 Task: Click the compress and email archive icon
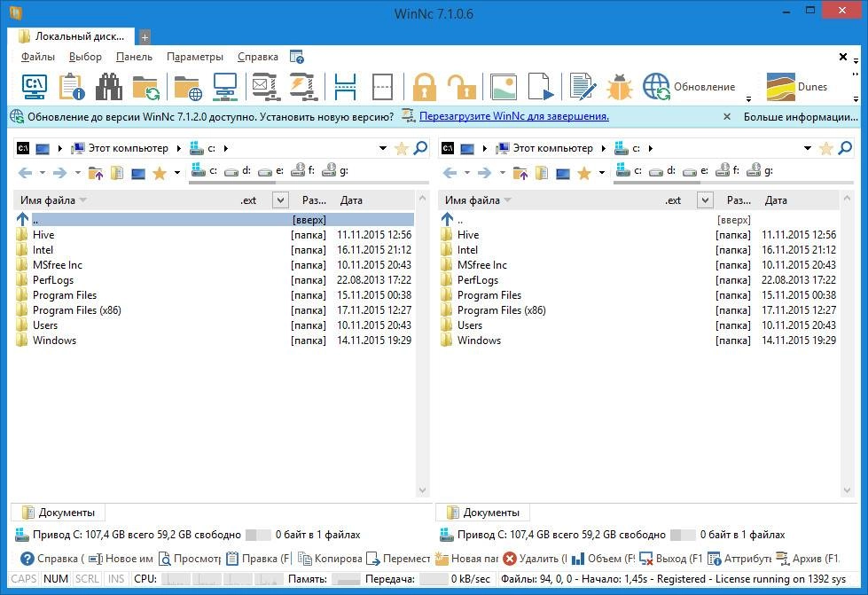click(266, 87)
